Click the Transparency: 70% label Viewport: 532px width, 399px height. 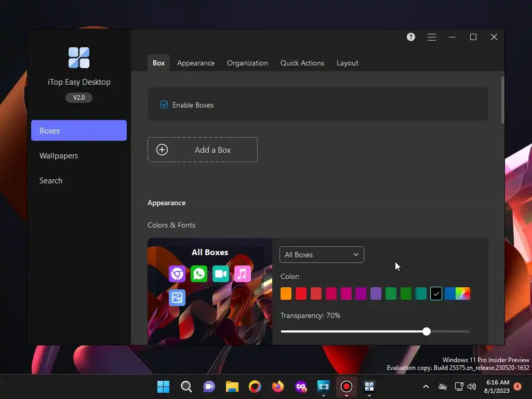point(310,315)
